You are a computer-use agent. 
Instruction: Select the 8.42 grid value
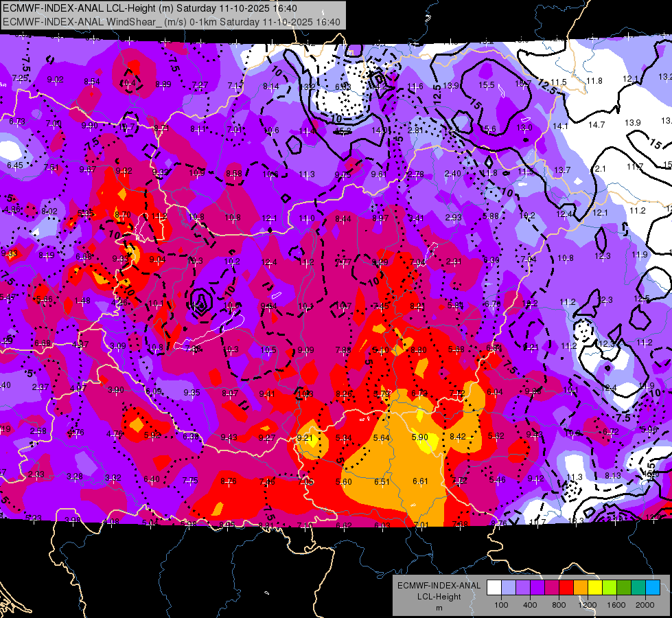(458, 437)
